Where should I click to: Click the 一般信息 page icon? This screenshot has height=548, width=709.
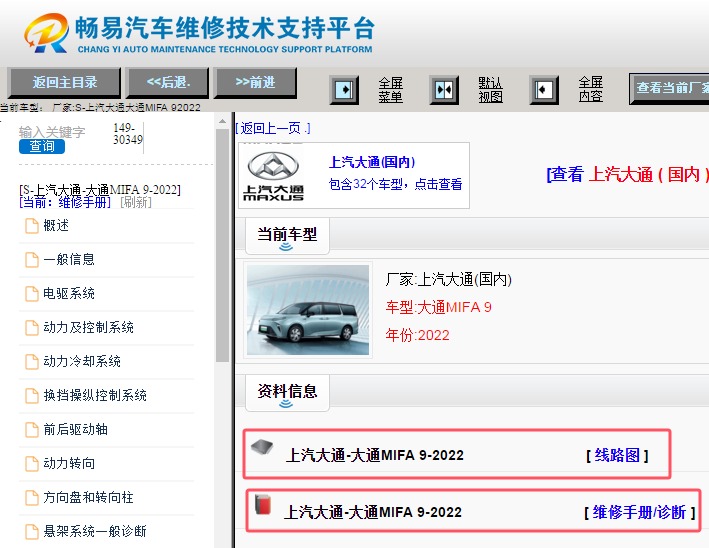click(32, 260)
